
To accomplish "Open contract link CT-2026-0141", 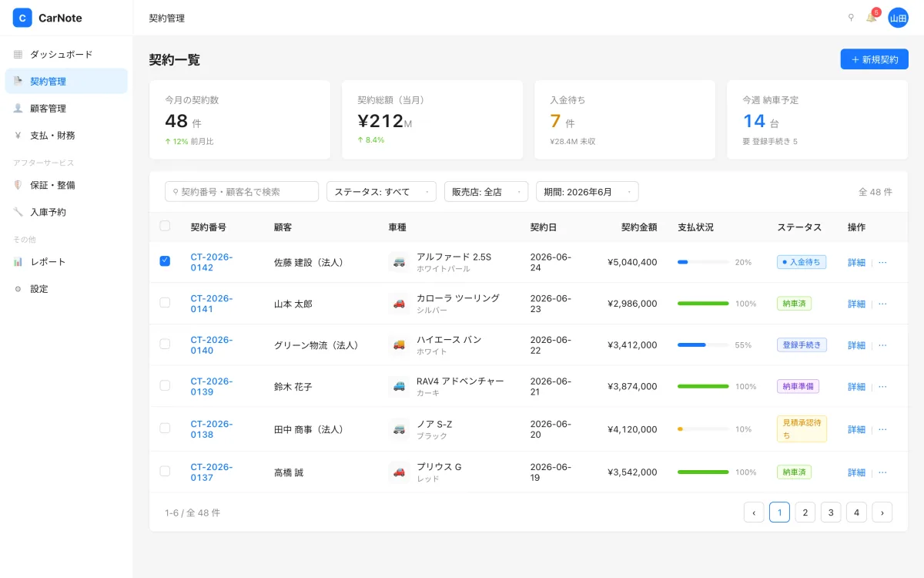I will [x=212, y=304].
